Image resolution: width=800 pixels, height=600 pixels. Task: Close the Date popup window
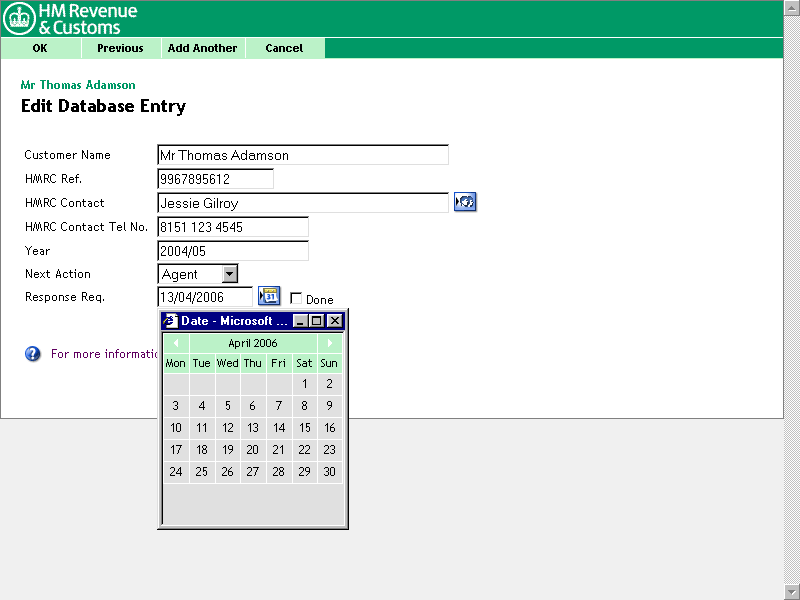click(x=334, y=321)
